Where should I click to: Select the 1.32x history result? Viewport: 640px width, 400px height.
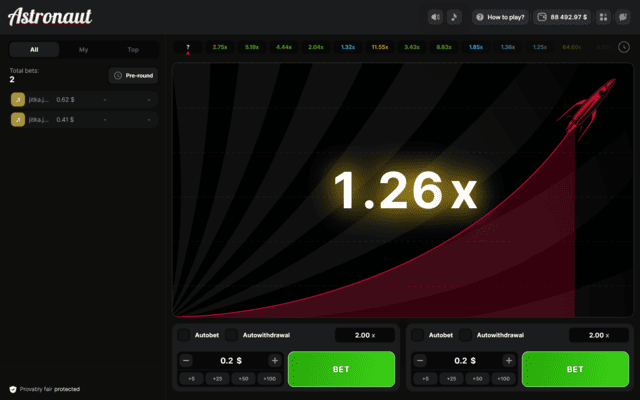[x=348, y=47]
